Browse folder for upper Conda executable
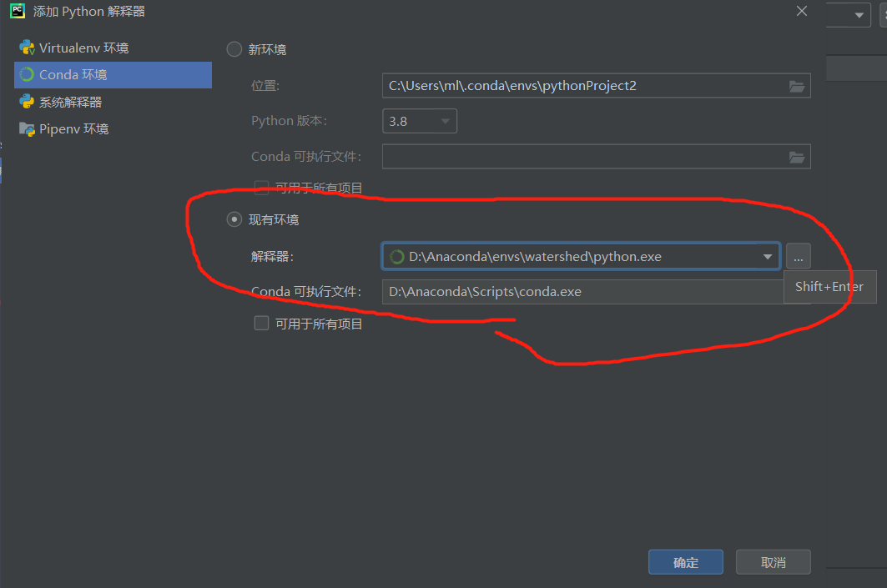The image size is (887, 588). point(797,157)
